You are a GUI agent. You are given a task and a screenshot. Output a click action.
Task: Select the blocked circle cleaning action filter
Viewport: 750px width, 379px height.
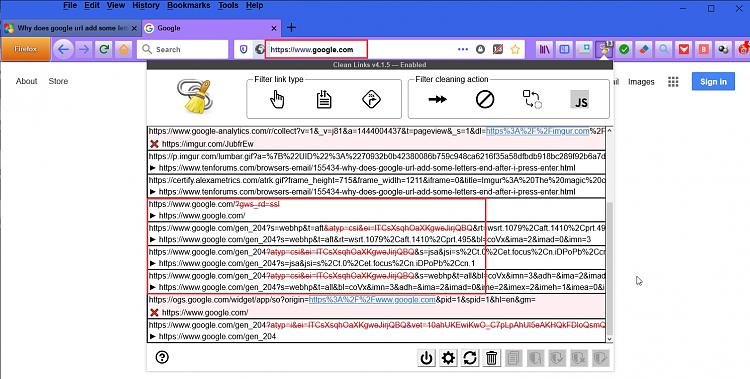(x=485, y=100)
